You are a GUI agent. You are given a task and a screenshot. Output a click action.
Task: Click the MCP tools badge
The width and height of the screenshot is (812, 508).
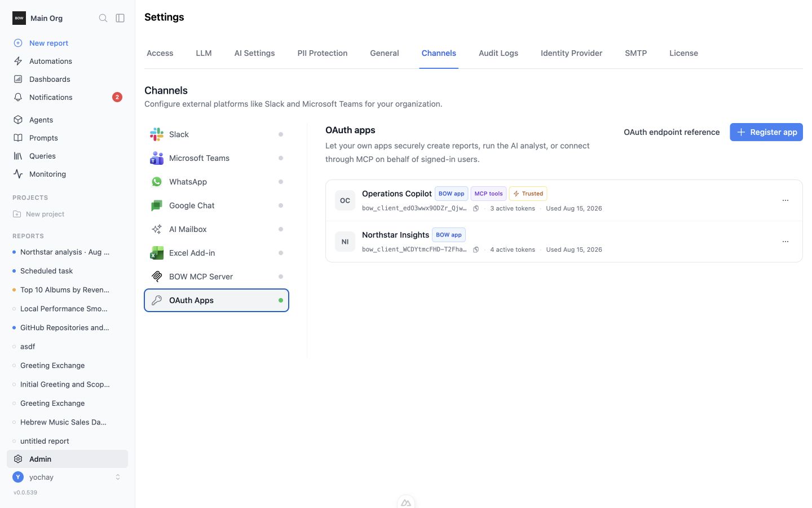(x=488, y=194)
